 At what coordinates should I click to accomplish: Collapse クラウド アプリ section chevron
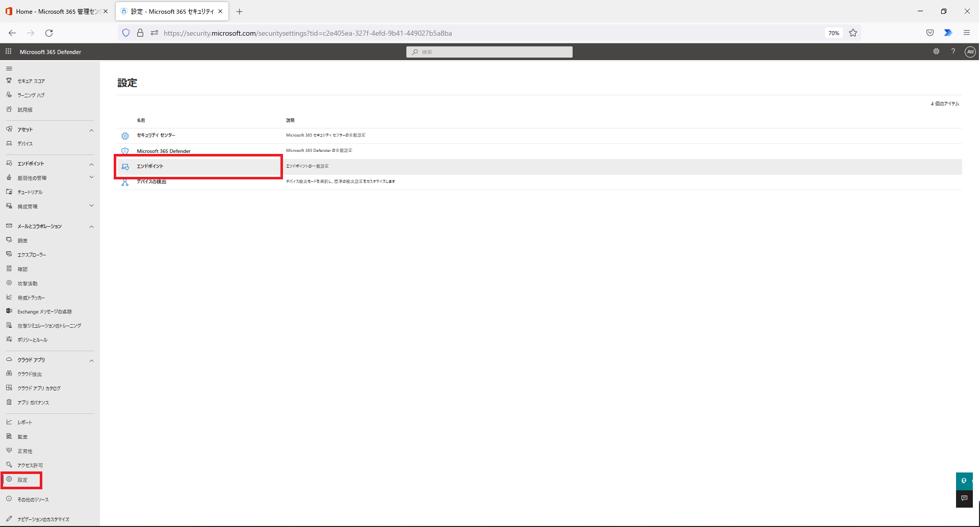pyautogui.click(x=91, y=361)
